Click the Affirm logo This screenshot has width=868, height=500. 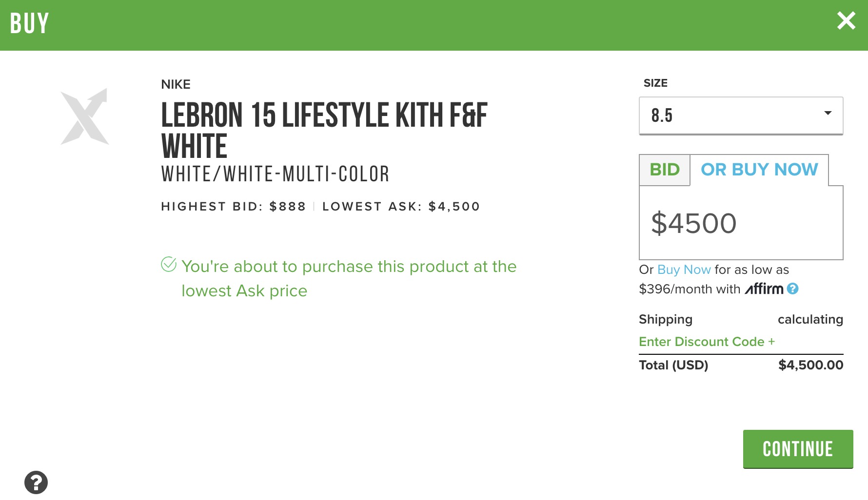(764, 289)
